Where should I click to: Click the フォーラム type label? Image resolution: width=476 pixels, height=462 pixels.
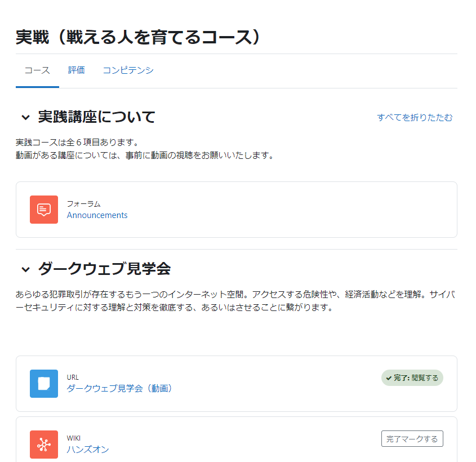pos(83,204)
